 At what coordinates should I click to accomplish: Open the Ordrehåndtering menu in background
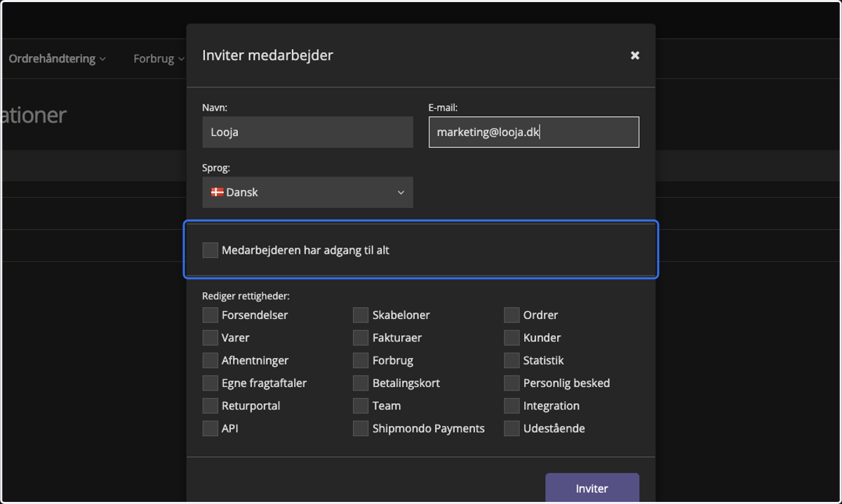click(x=57, y=59)
